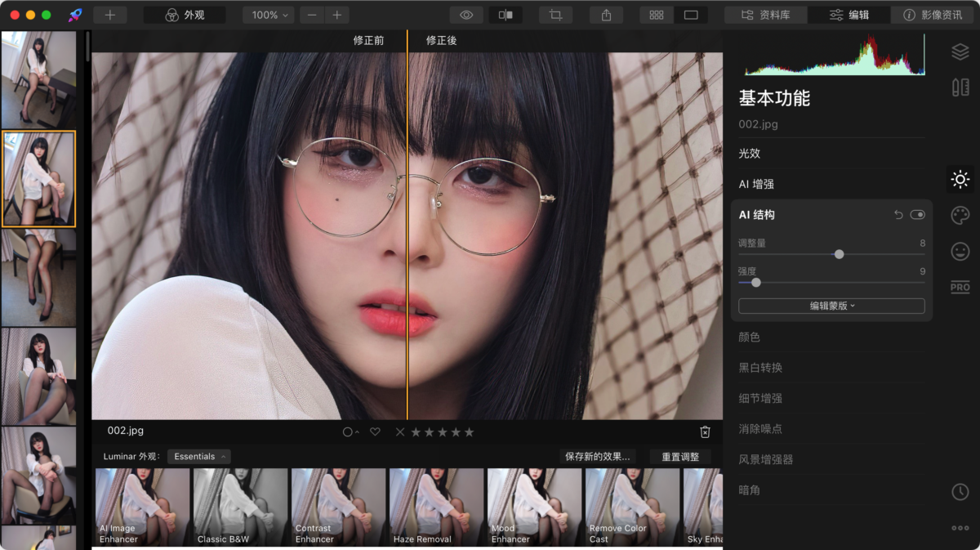The height and width of the screenshot is (550, 980).
Task: Rate the photo one star
Action: (x=416, y=432)
